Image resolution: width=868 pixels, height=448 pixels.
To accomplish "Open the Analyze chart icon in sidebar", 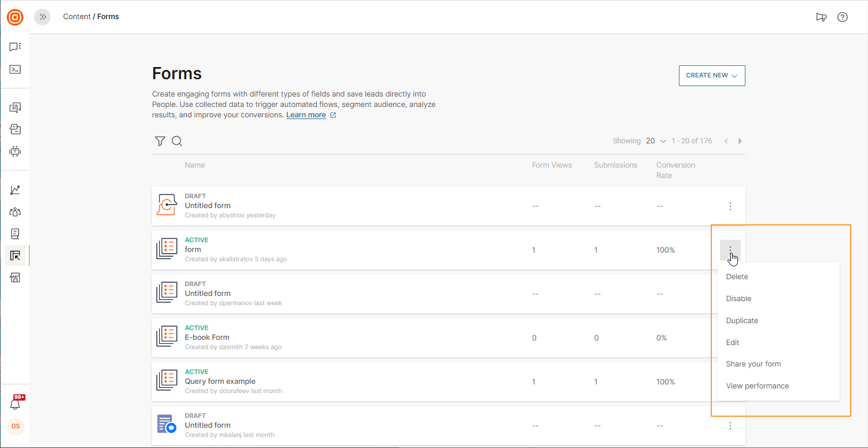I will coord(15,190).
